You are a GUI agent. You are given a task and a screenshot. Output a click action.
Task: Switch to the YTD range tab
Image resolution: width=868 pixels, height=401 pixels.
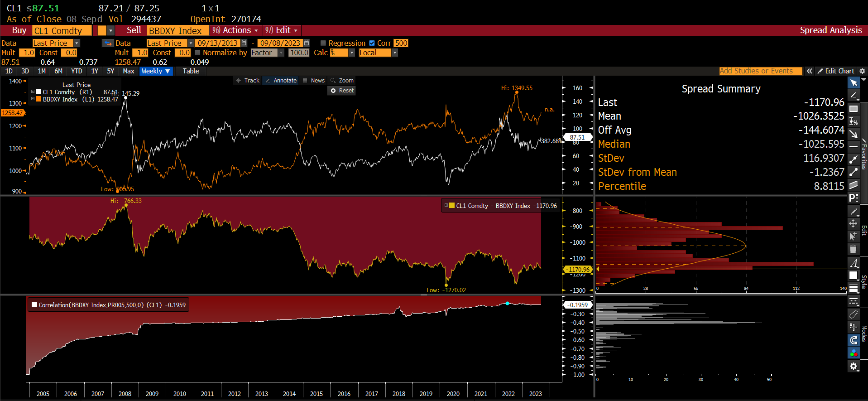pos(77,71)
